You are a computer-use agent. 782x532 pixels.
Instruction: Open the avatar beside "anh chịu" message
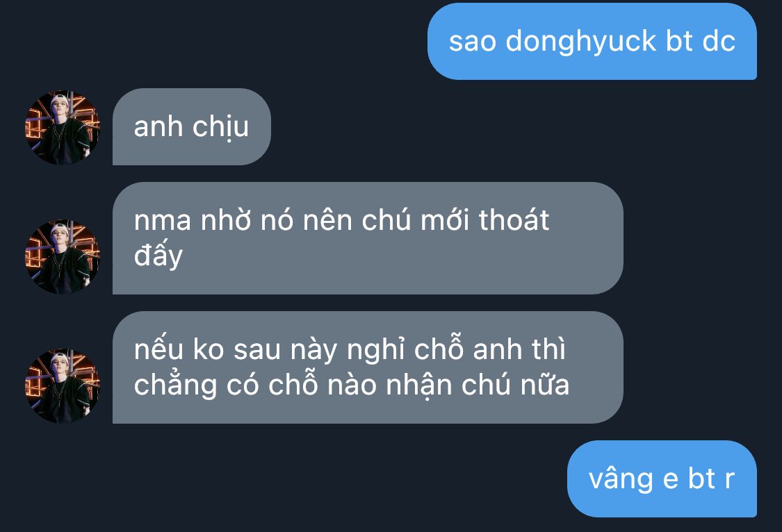63,127
